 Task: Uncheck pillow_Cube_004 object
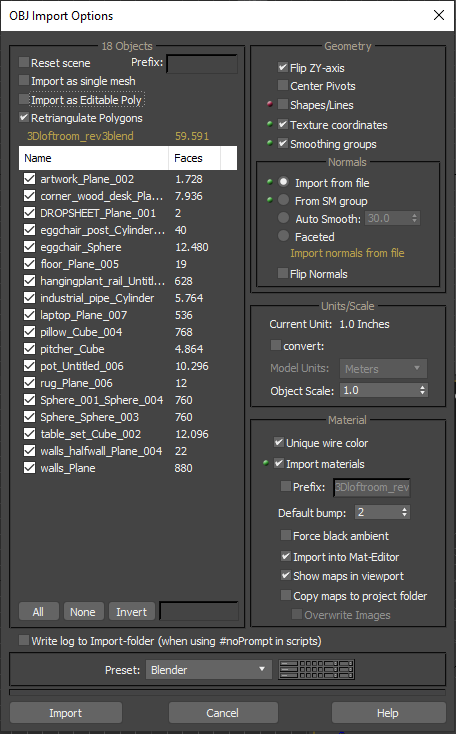point(29,331)
